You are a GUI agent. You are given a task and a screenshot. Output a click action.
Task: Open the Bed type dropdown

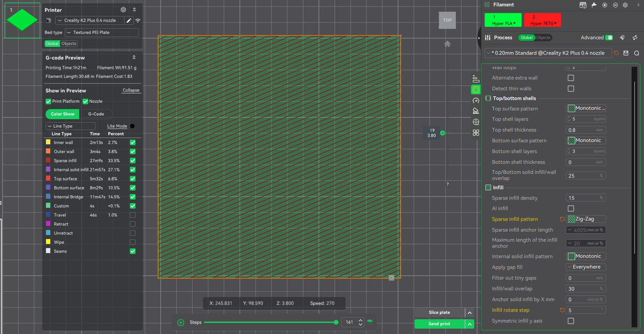(102, 32)
